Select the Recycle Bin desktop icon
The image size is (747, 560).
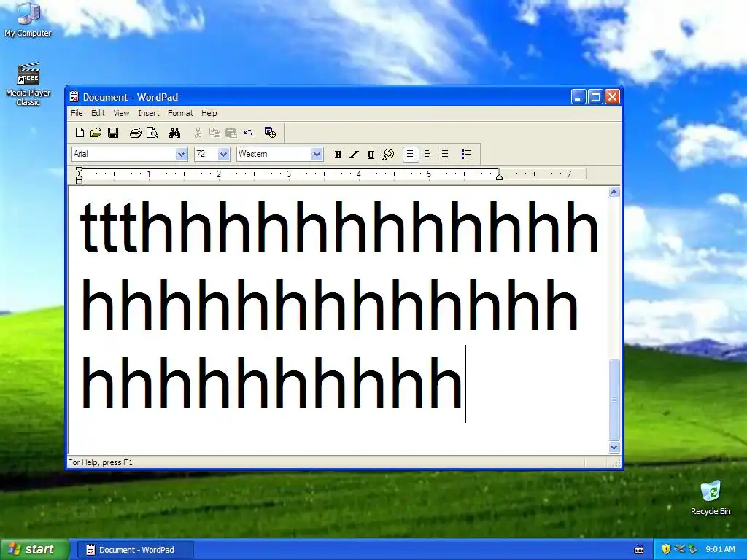pos(711,498)
